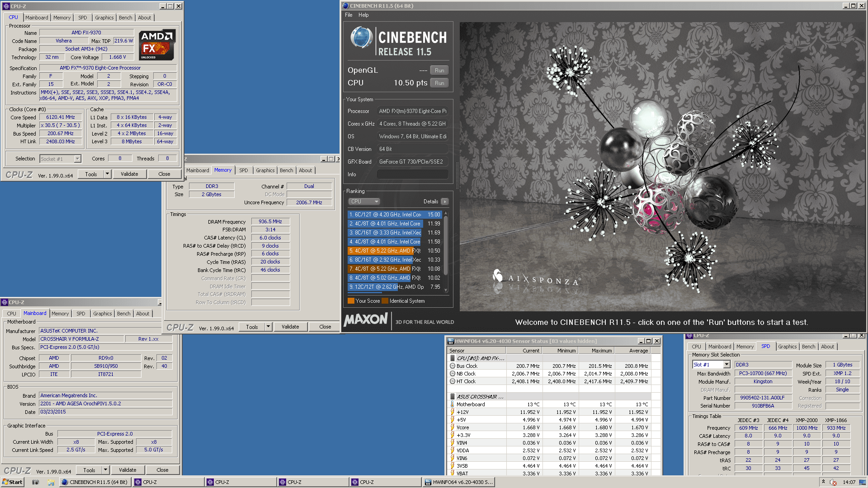Click Validate in the top CPU-Z window
The width and height of the screenshot is (868, 488).
129,174
